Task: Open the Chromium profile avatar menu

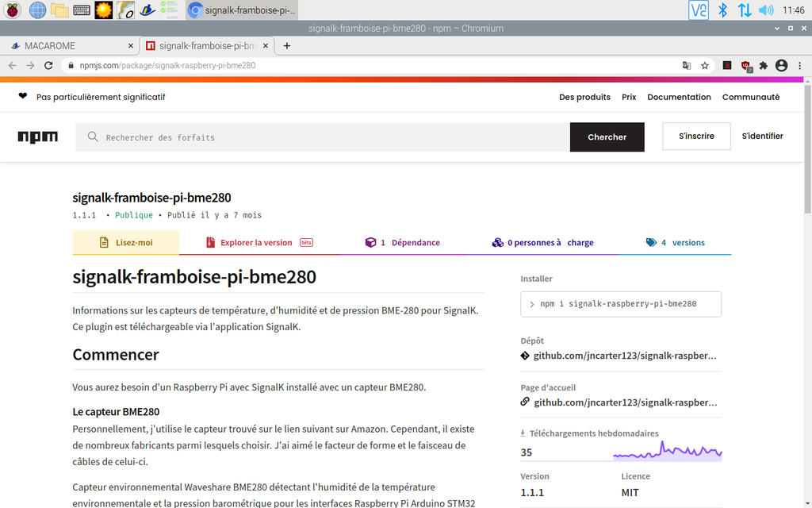Action: (781, 65)
